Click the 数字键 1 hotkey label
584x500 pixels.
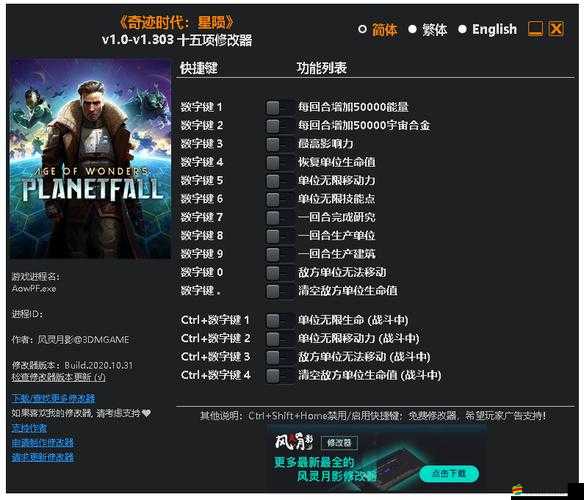tap(201, 107)
